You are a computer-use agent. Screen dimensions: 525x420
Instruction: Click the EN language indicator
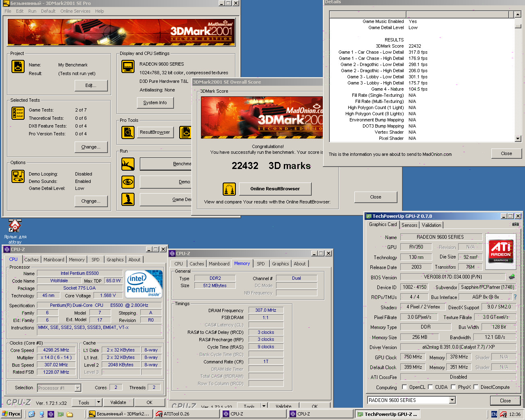(x=494, y=414)
